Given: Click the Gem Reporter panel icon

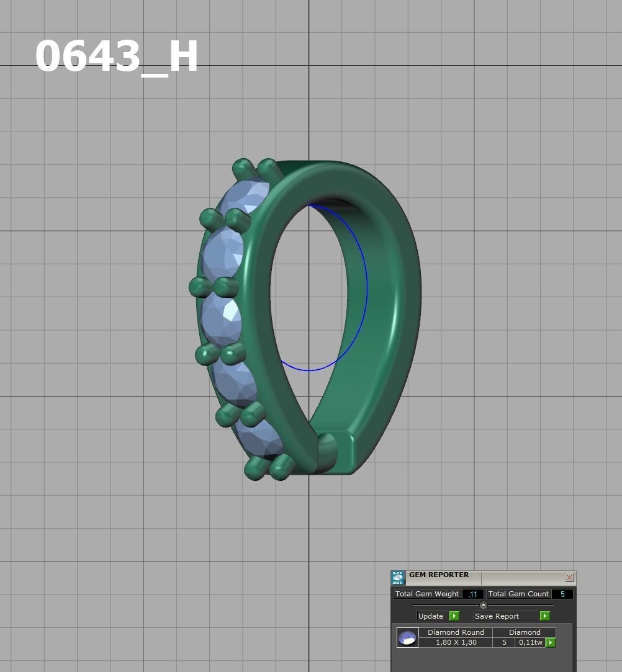Looking at the screenshot, I should [398, 578].
